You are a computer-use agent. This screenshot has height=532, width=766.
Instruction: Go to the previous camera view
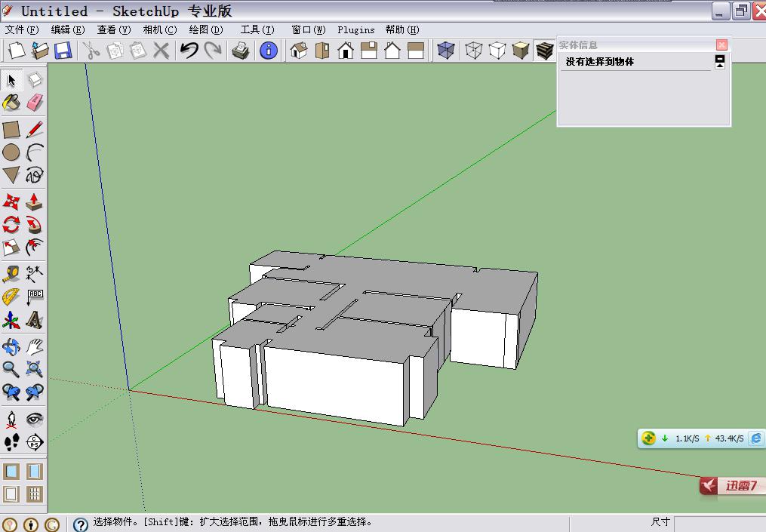[x=11, y=392]
